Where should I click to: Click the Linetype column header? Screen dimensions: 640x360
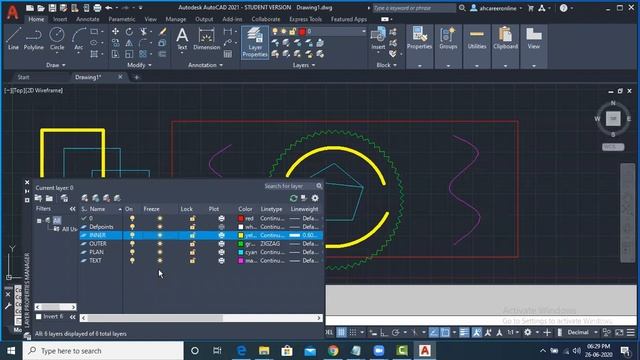(x=271, y=209)
